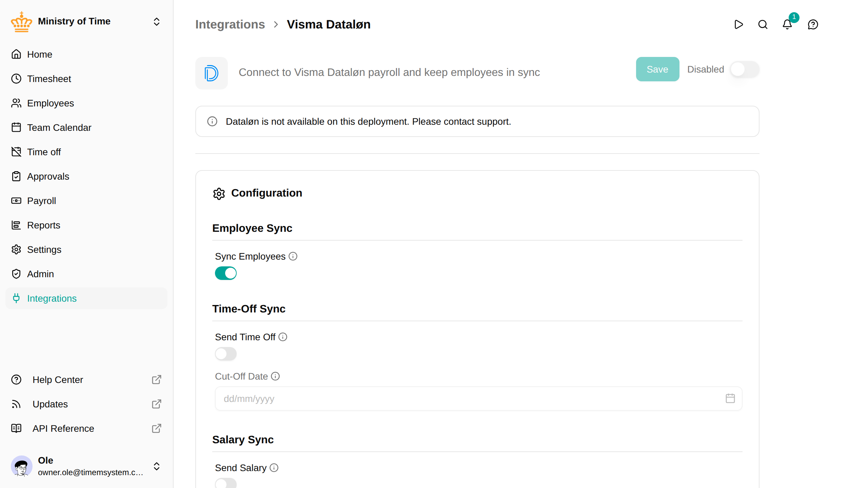This screenshot has height=488, width=868.
Task: Open Approvals in sidebar
Action: pos(86,176)
